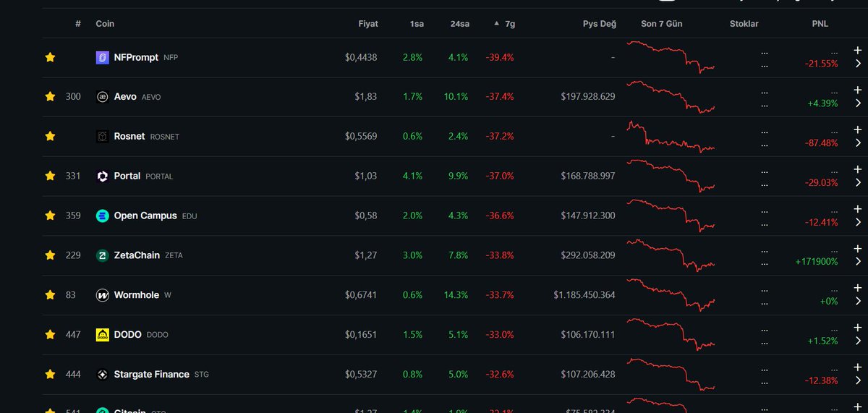The height and width of the screenshot is (413, 868).
Task: Sort the table by Fiyat column
Action: click(368, 24)
